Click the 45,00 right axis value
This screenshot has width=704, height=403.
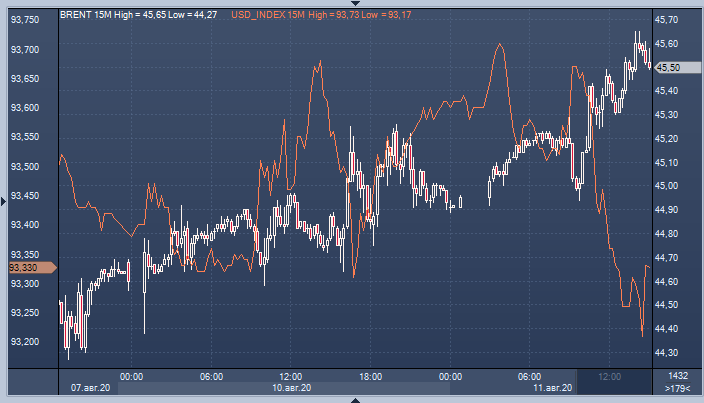click(x=666, y=186)
